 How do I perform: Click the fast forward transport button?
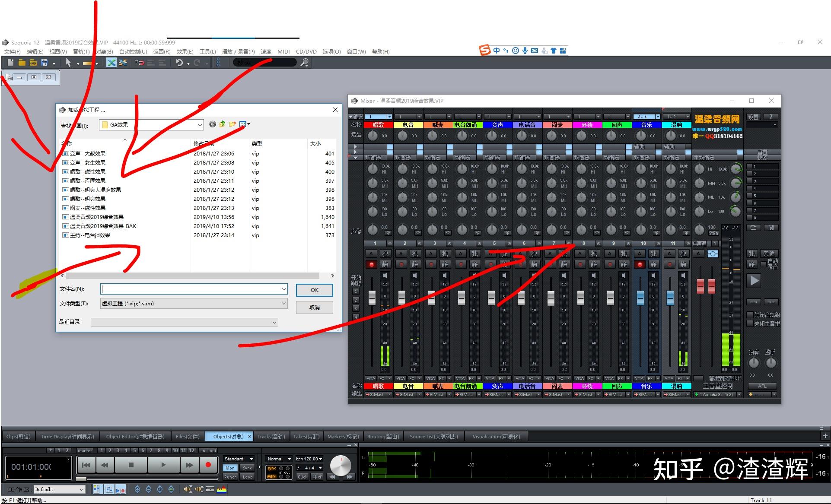[x=189, y=465]
